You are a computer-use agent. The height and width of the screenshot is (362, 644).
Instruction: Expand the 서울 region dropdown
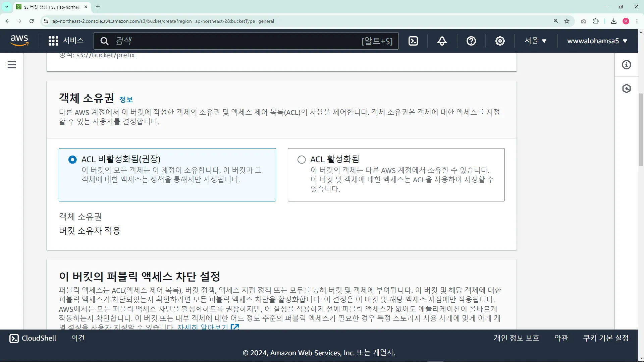[x=536, y=41]
